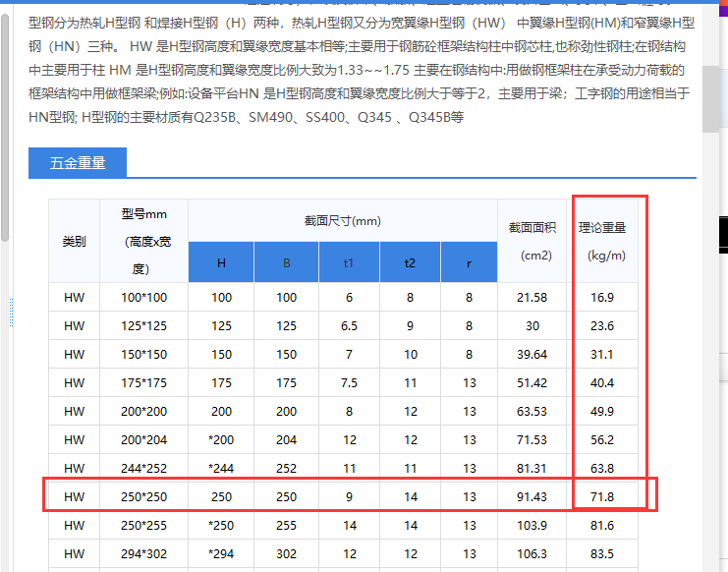Click weight value 23.6

coord(602,325)
